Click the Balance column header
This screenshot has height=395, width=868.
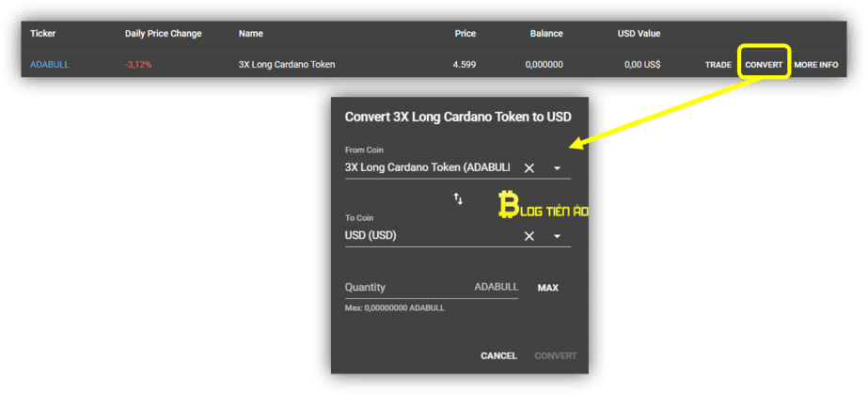tap(546, 34)
